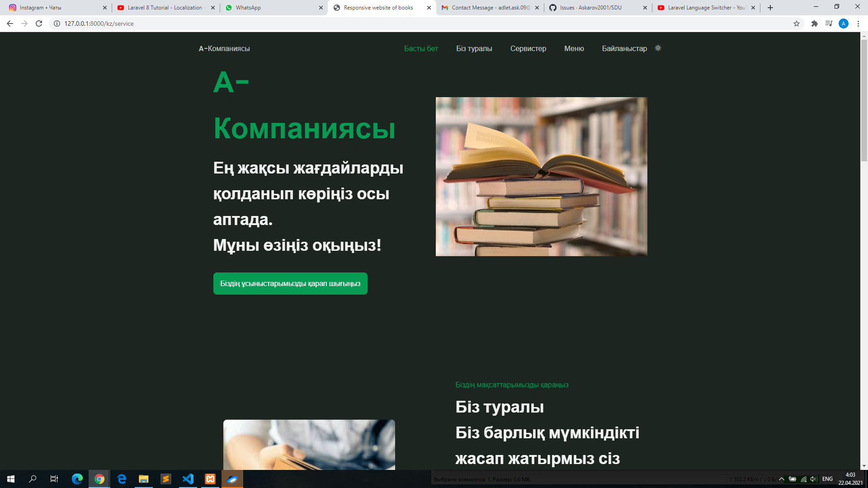Screen dimensions: 868x488
Task: Click the 'Біздің мақсаттарымызды қараңыз' link
Action: click(x=512, y=385)
